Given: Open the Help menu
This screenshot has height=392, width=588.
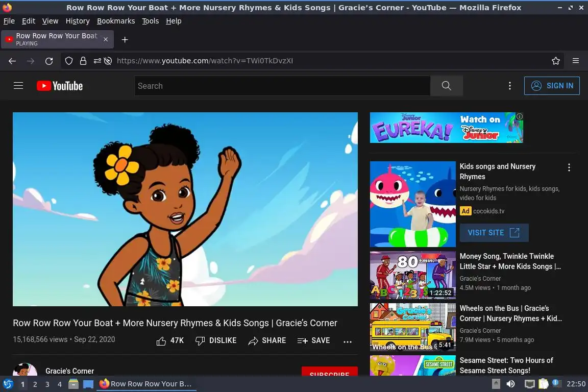Looking at the screenshot, I should (174, 21).
